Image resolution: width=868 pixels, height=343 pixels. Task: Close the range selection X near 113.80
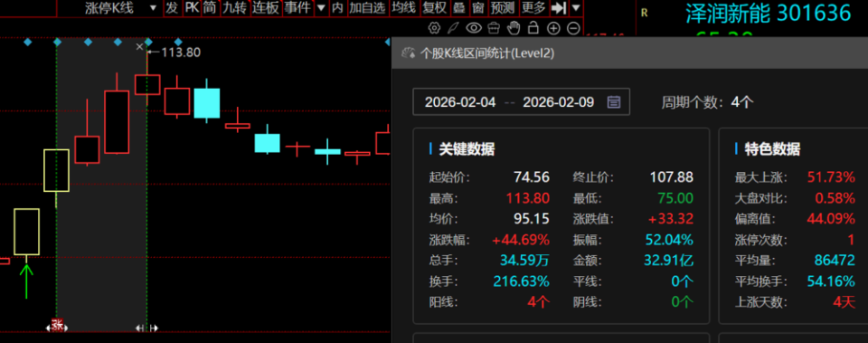(139, 47)
